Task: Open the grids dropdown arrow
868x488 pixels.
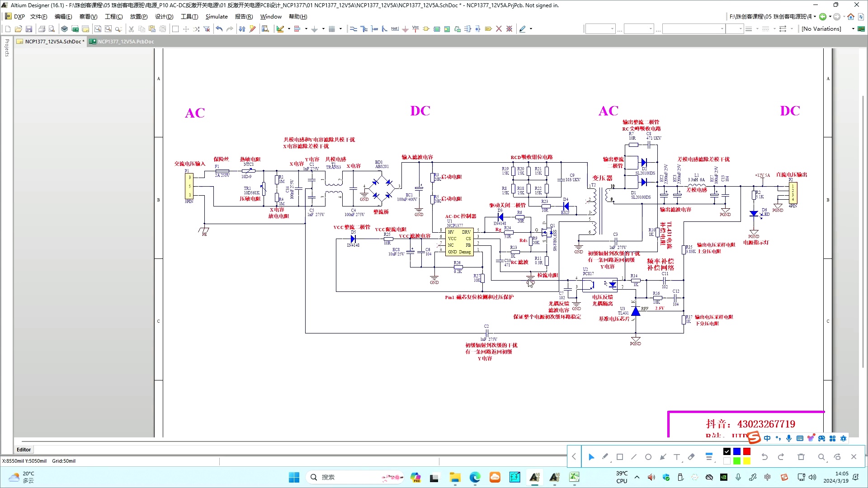Action: (340, 29)
